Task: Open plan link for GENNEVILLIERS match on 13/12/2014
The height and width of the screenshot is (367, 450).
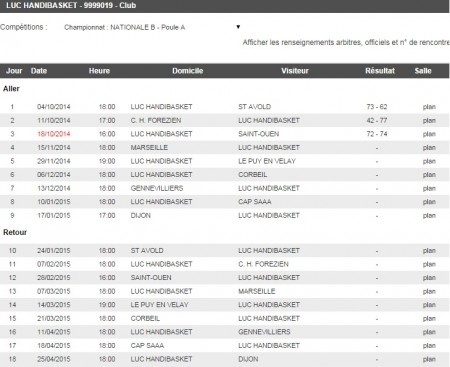Action: point(429,188)
